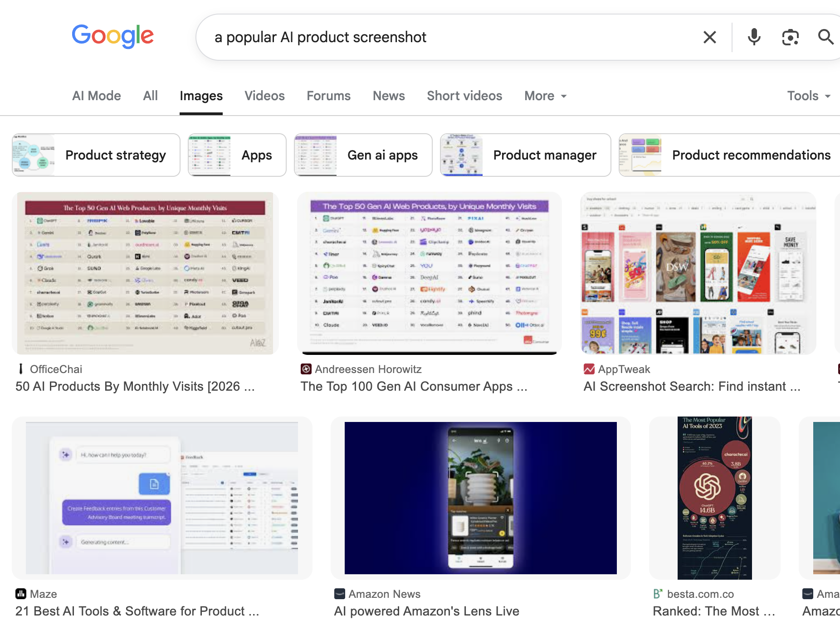Open Google Lens camera search icon
Image resolution: width=840 pixels, height=630 pixels.
790,37
